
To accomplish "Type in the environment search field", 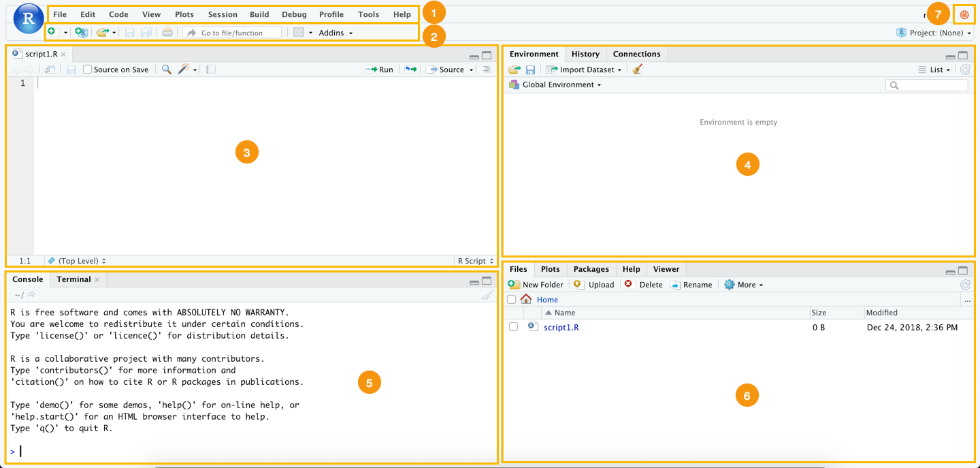I will (927, 84).
